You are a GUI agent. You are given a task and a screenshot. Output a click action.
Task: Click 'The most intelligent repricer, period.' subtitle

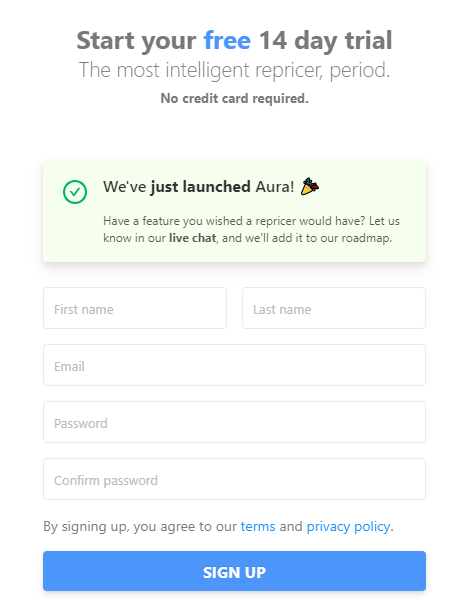(x=234, y=70)
